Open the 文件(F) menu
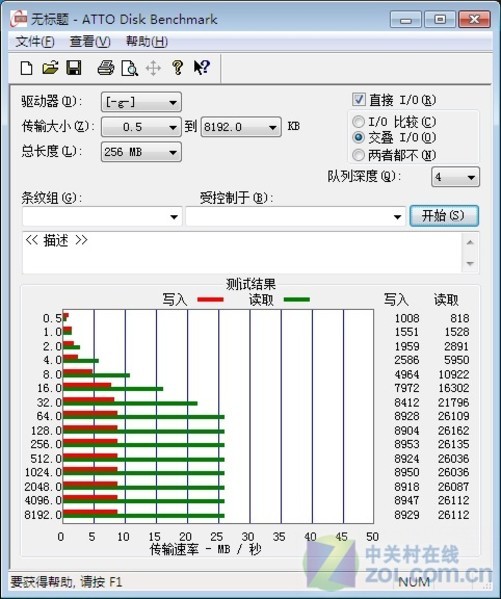The height and width of the screenshot is (599, 501). tap(35, 41)
